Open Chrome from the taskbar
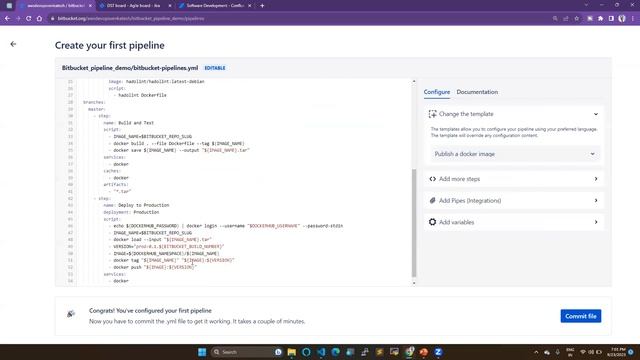This screenshot has width=640, height=360. point(409,352)
